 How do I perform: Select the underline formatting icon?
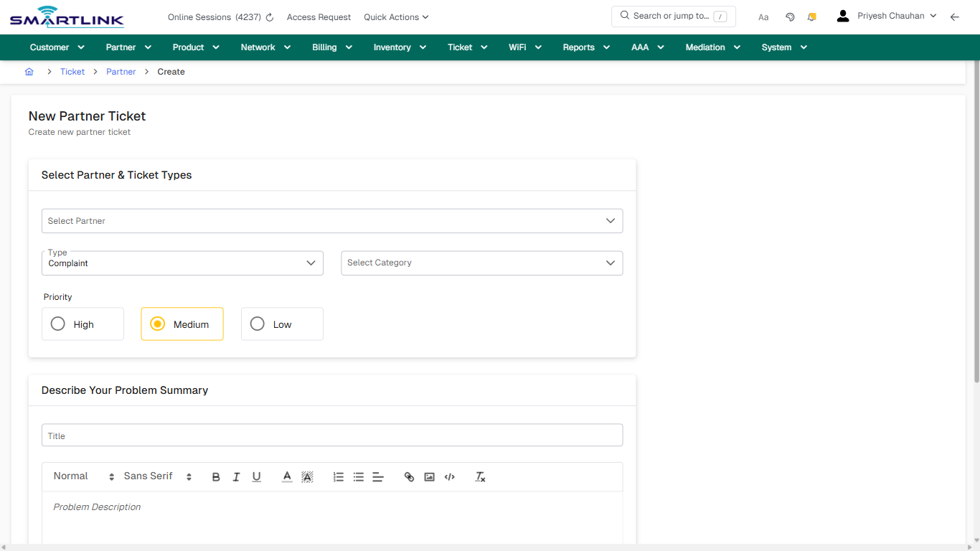[x=256, y=476]
